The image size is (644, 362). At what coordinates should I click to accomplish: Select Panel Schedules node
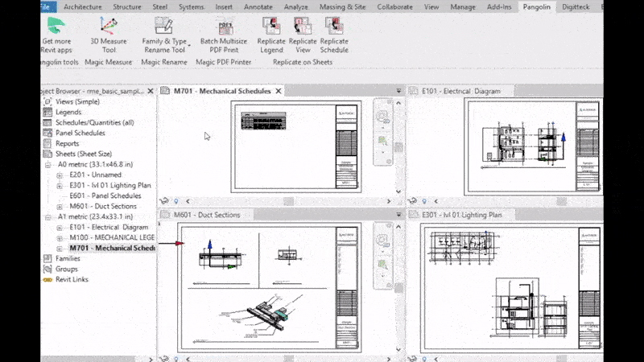click(x=80, y=133)
